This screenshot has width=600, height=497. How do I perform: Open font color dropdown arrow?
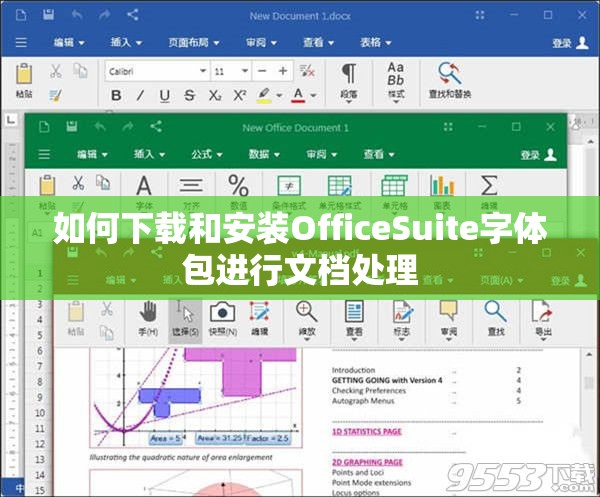pyautogui.click(x=313, y=96)
